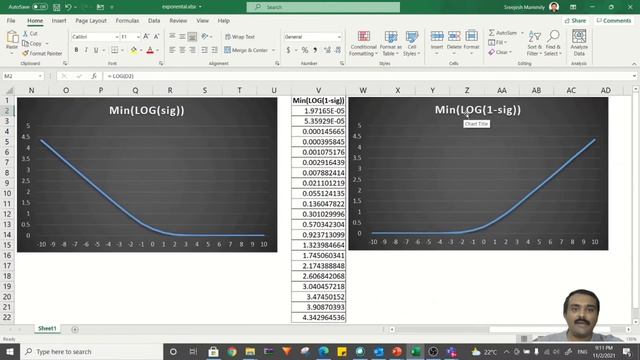Click the Copy icon

[25, 43]
